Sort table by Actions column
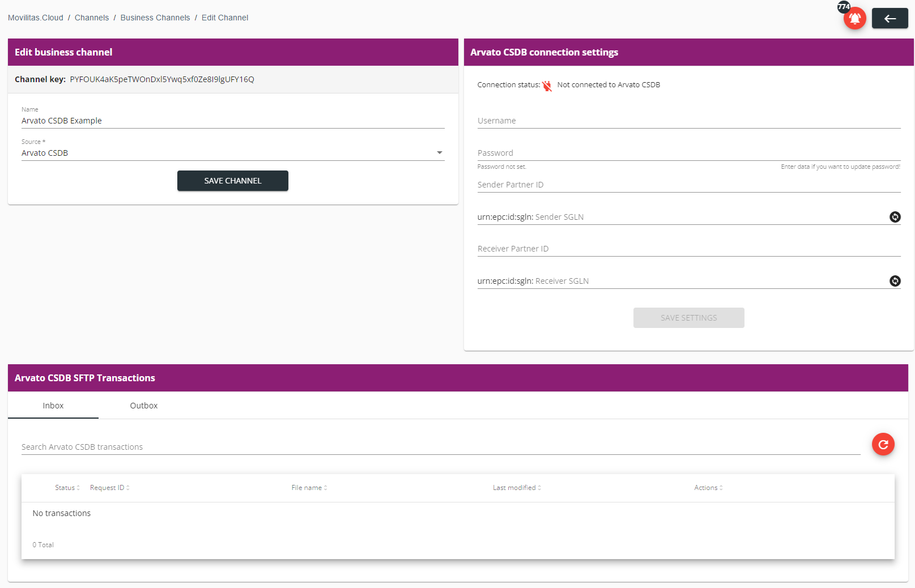The width and height of the screenshot is (915, 588). (708, 488)
